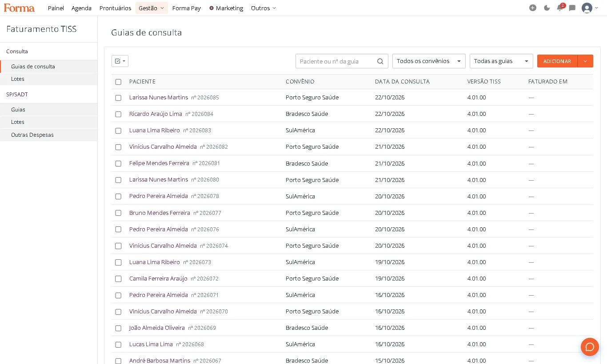Open patient André Barbosa Martins
Image resolution: width=607 pixels, height=364 pixels.
point(160,360)
